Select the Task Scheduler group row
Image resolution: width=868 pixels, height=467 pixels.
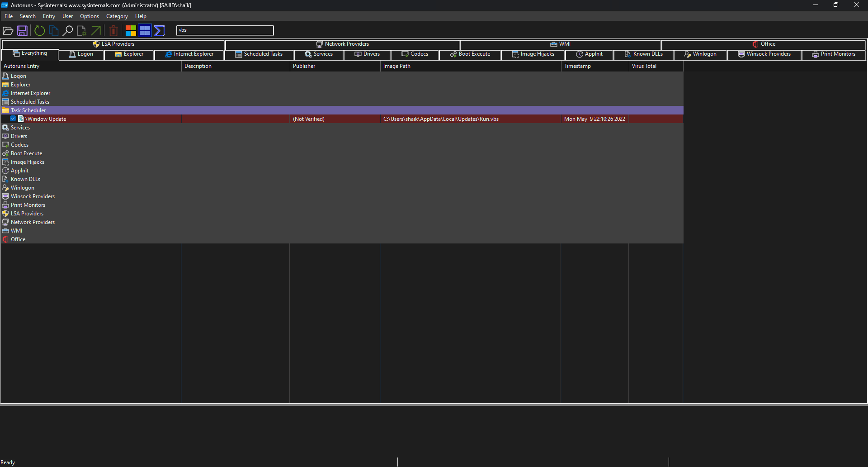pos(342,110)
